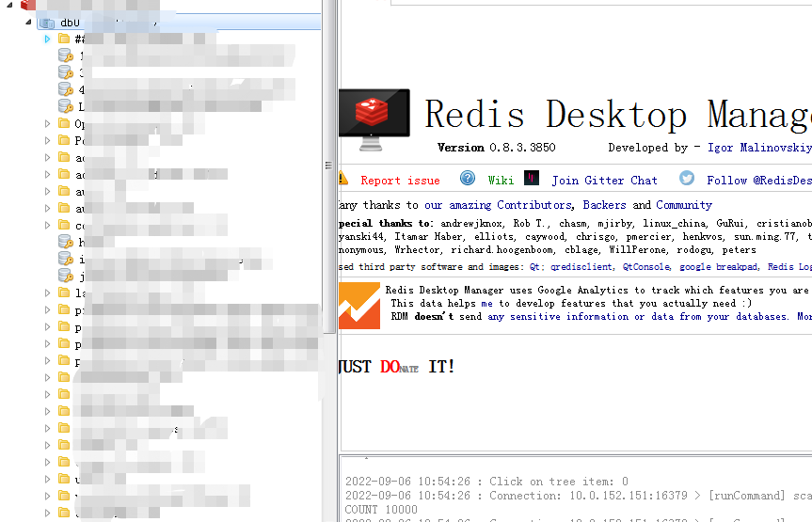
Task: Open the Follow @RedisDesktop Twitter link
Action: click(x=759, y=181)
